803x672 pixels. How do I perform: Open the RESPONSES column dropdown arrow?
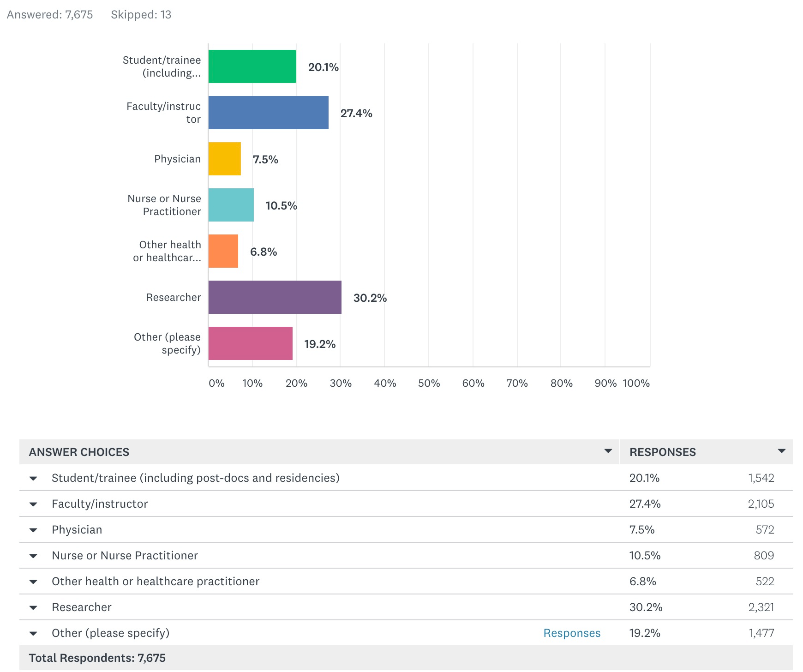[782, 451]
